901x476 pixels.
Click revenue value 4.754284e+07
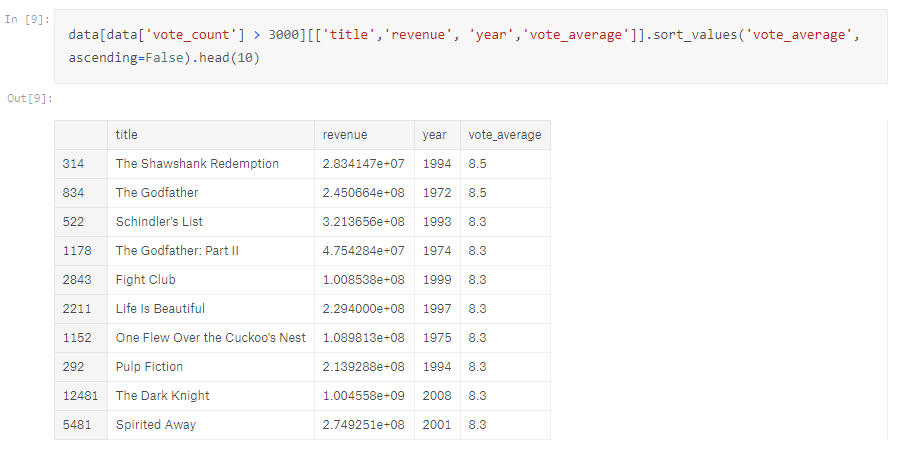coord(363,251)
